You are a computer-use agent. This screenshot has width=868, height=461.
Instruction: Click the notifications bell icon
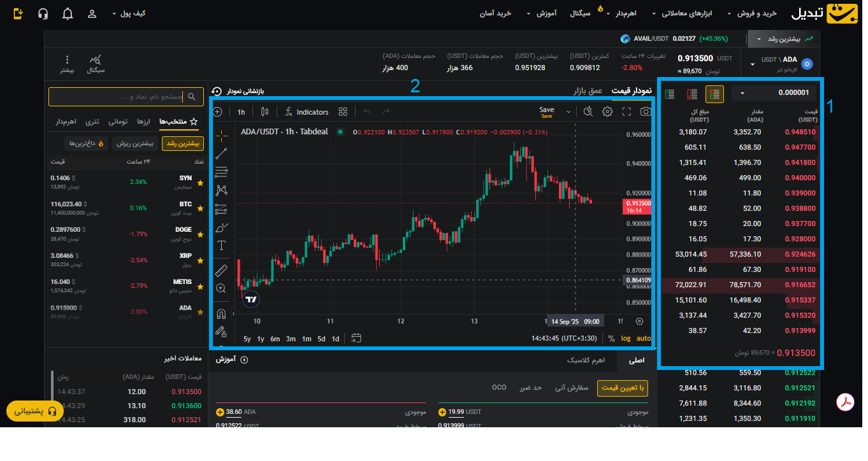coord(68,13)
